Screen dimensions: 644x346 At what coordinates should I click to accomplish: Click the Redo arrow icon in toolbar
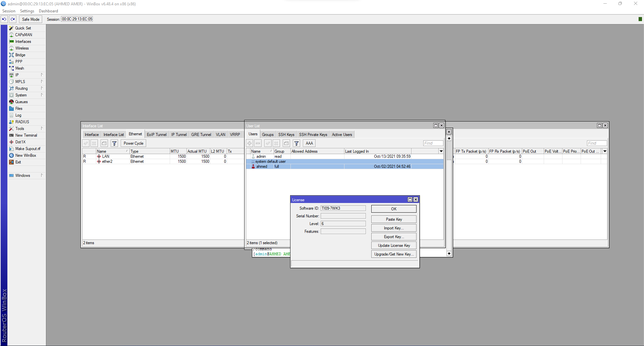13,19
